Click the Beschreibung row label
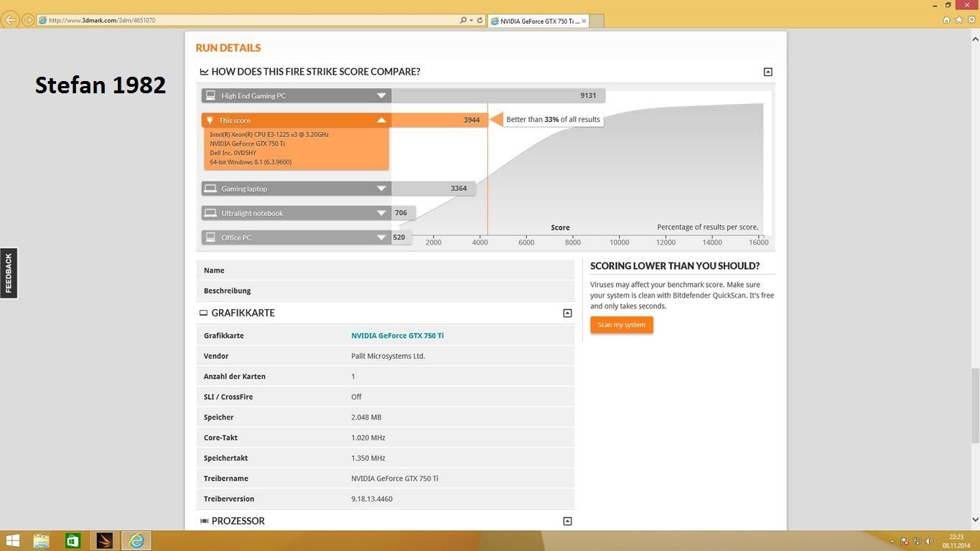The width and height of the screenshot is (980, 551). pyautogui.click(x=227, y=291)
